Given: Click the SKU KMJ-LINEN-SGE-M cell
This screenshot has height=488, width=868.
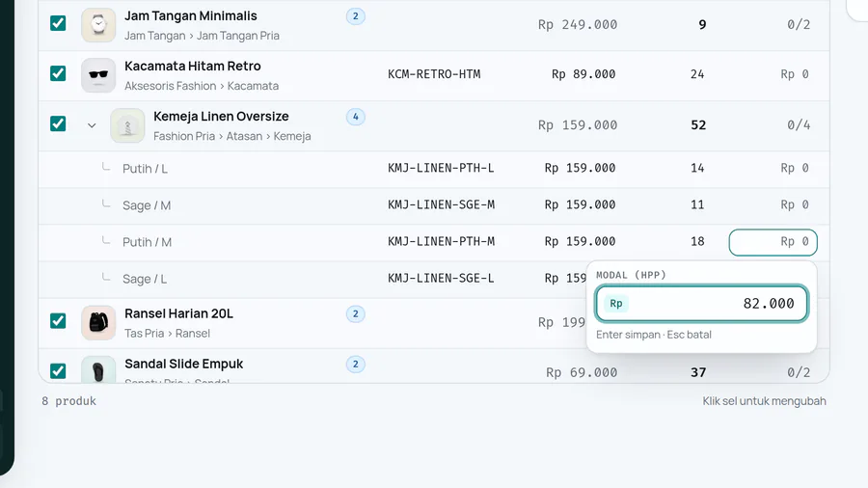Looking at the screenshot, I should (441, 204).
